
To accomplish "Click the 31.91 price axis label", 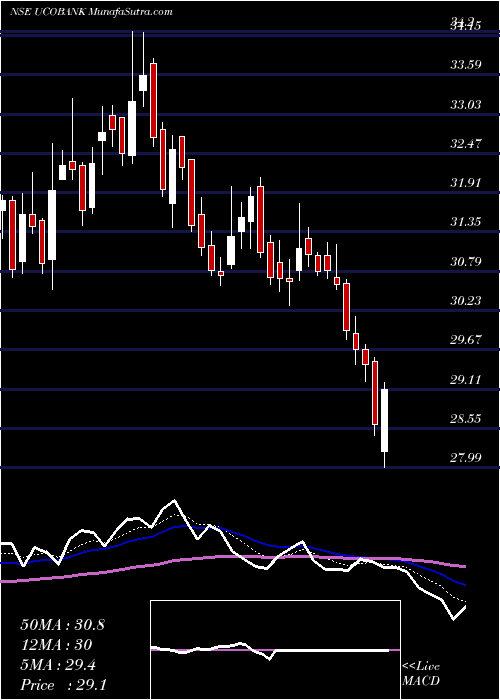I will (466, 183).
